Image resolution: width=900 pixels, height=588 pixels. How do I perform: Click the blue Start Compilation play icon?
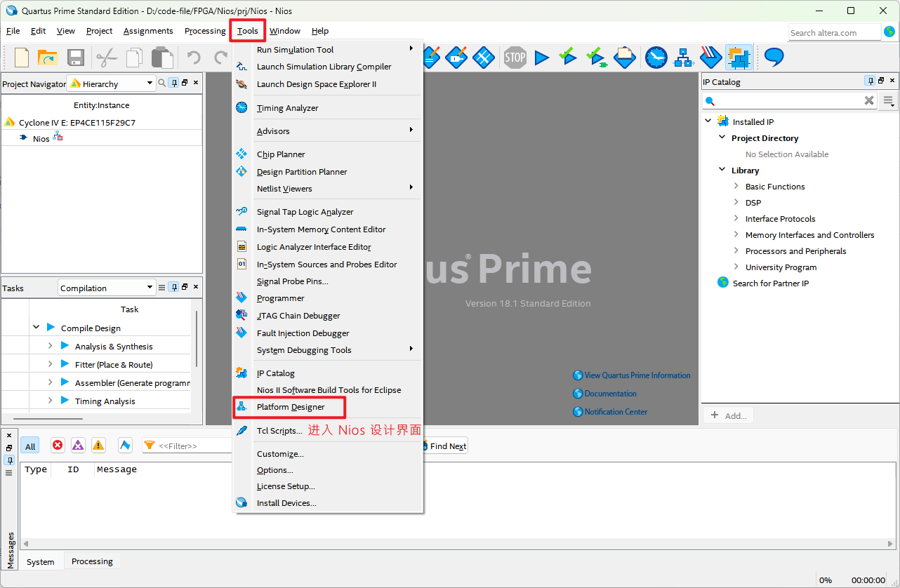click(x=541, y=58)
